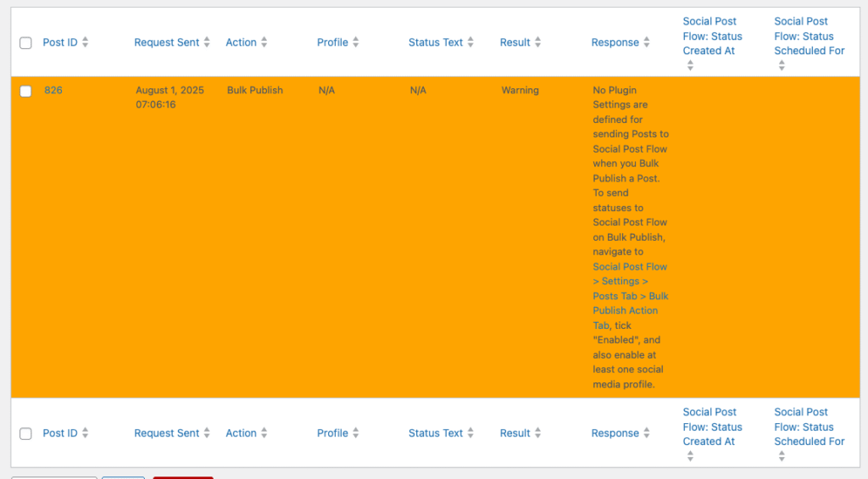Sort by Result column in footer row
The width and height of the screenshot is (868, 479).
click(x=515, y=433)
